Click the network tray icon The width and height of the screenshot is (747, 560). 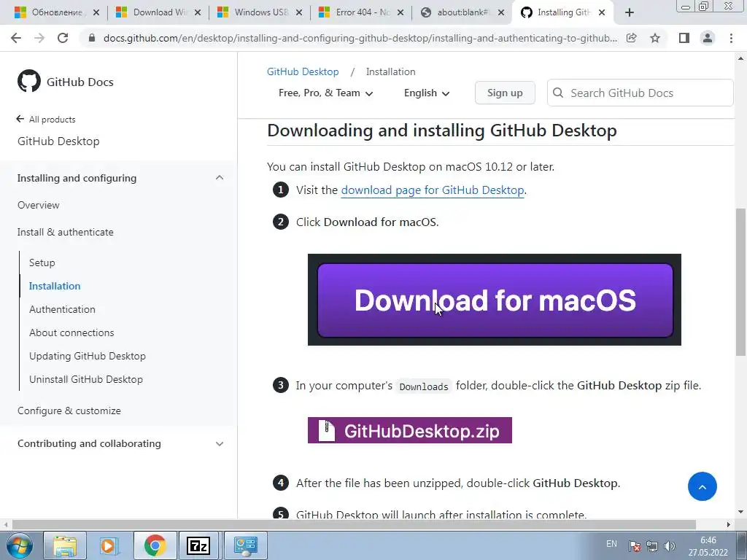pyautogui.click(x=651, y=545)
